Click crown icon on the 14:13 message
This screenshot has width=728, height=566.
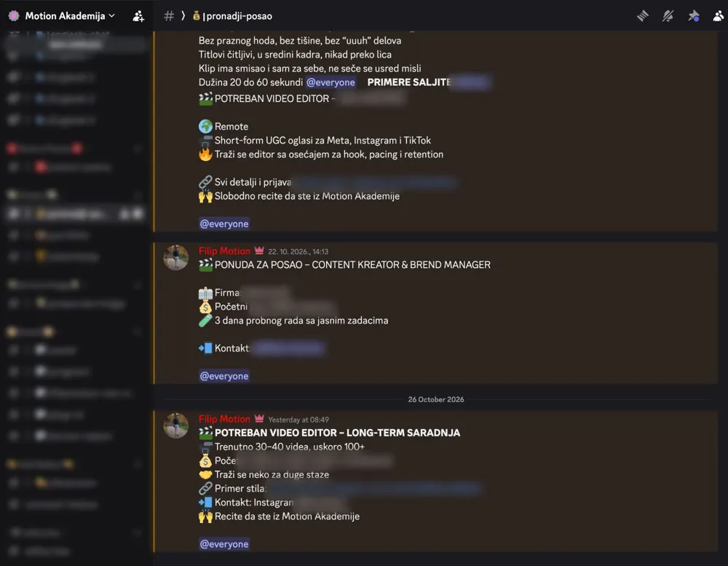259,251
